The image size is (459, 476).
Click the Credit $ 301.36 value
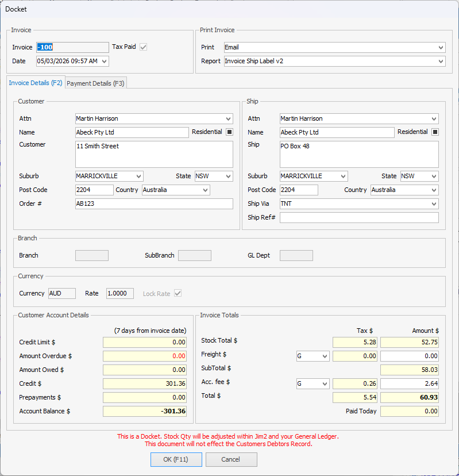145,383
